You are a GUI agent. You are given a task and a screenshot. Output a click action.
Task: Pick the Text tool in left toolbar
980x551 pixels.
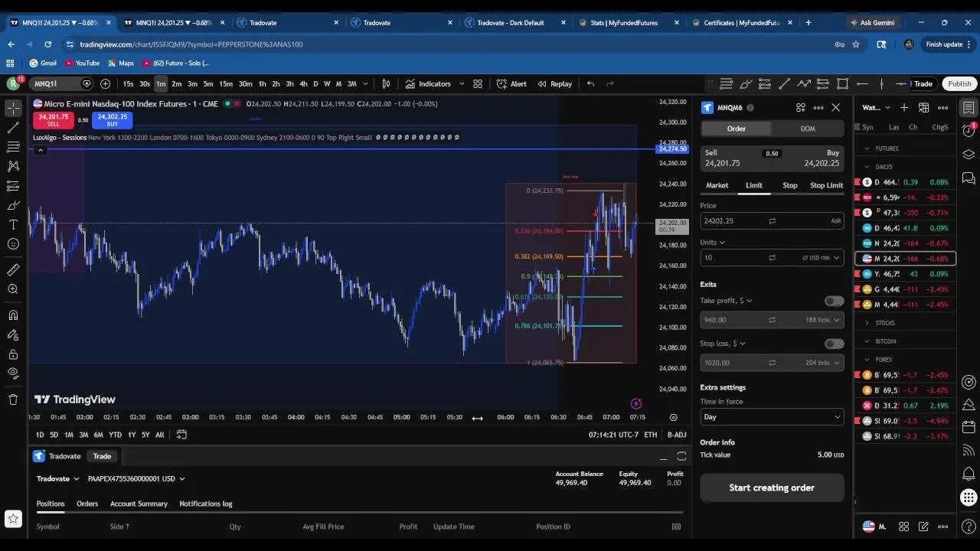[x=13, y=224]
